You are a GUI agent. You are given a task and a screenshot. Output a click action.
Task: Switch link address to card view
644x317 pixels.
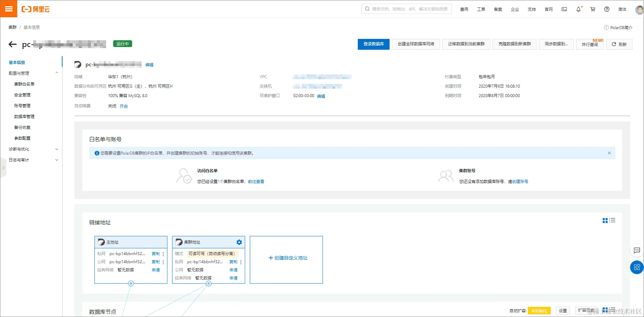coord(605,220)
